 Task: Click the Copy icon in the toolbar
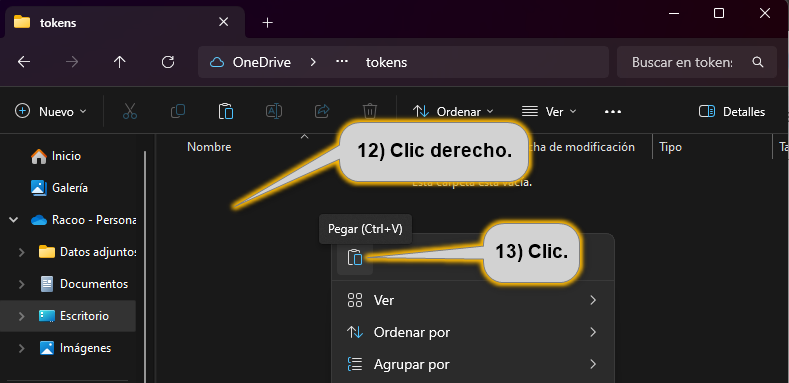coord(178,111)
